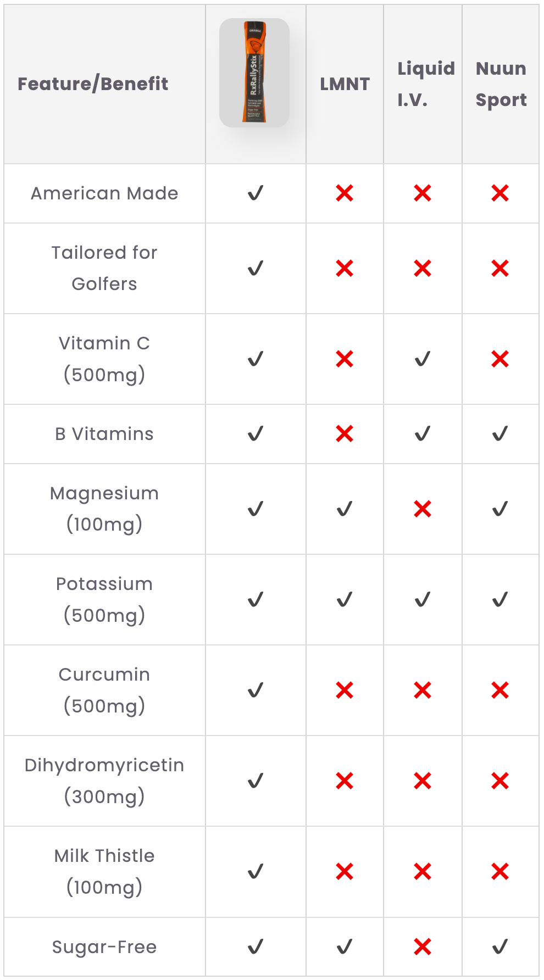Click Liquid I.V. Vitamin C checkmark
The height and width of the screenshot is (980, 544).
click(x=423, y=359)
